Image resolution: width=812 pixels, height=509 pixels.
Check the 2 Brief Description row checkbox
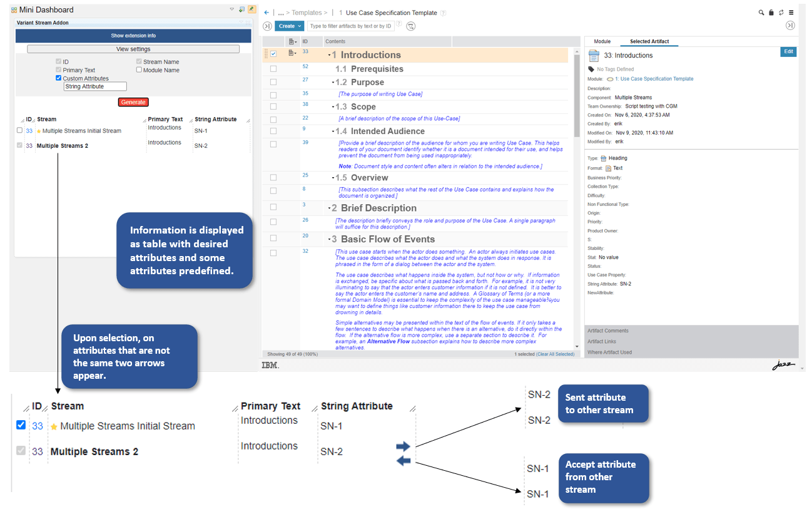click(x=273, y=207)
